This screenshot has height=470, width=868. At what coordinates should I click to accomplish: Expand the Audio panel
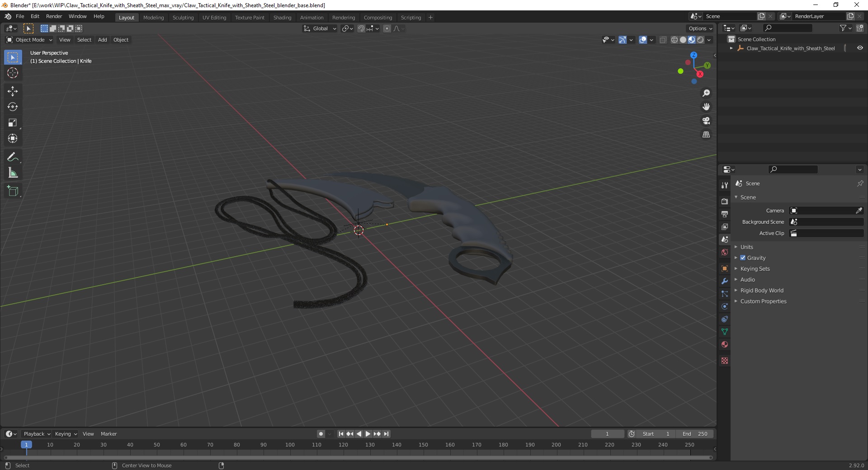tap(747, 279)
